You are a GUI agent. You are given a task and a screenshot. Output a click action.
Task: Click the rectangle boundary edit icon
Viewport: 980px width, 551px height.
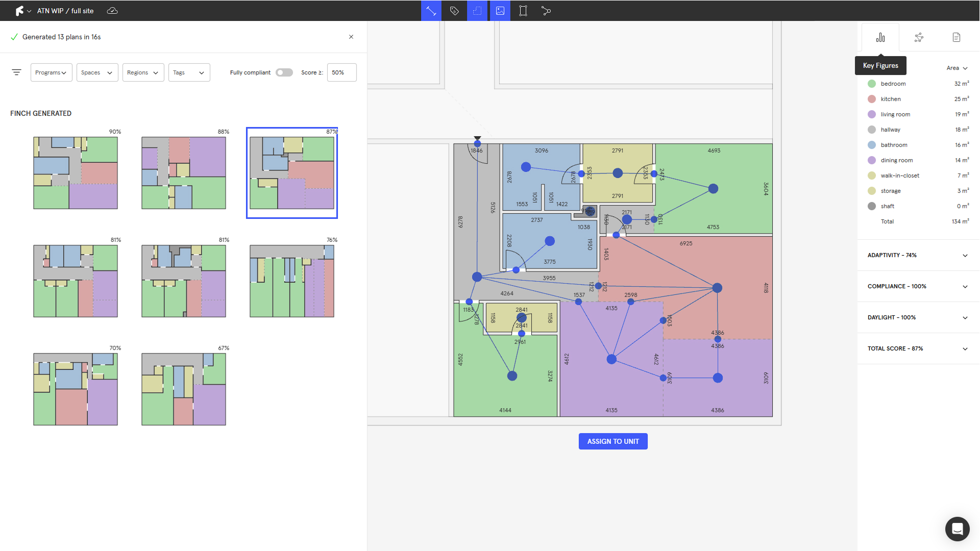point(523,11)
